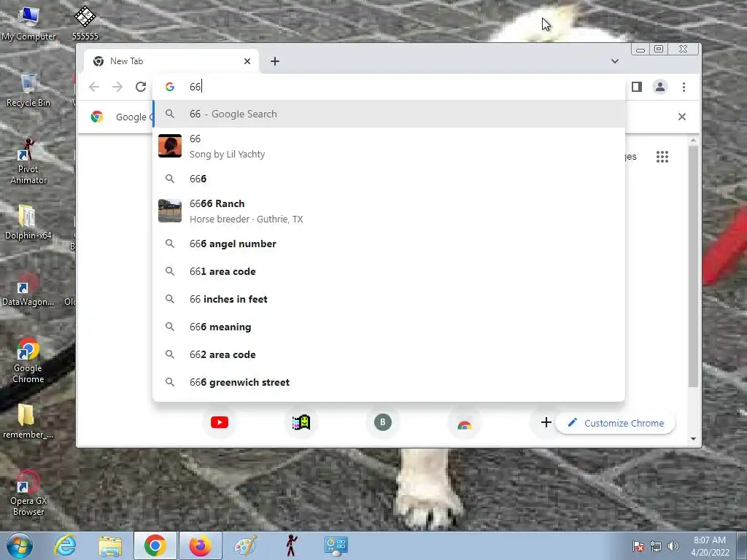747x560 pixels.
Task: Choose the '6666 Ranch' suggestion
Action: [x=389, y=211]
